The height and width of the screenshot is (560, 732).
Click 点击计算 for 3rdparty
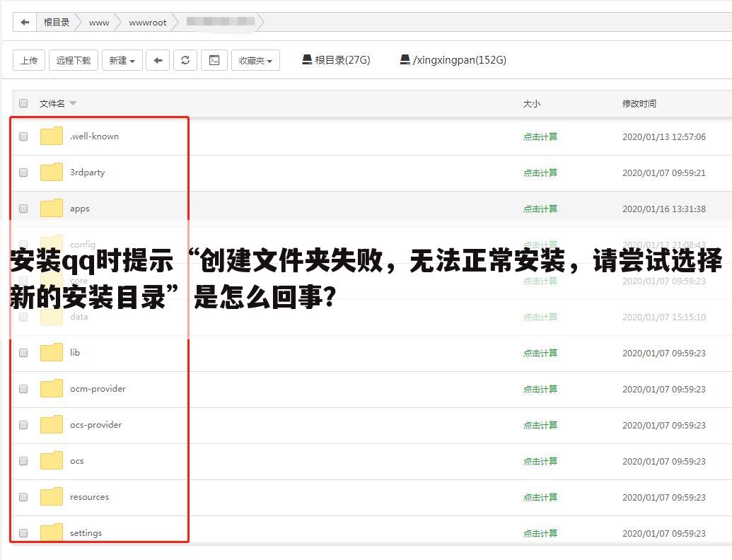click(x=540, y=173)
